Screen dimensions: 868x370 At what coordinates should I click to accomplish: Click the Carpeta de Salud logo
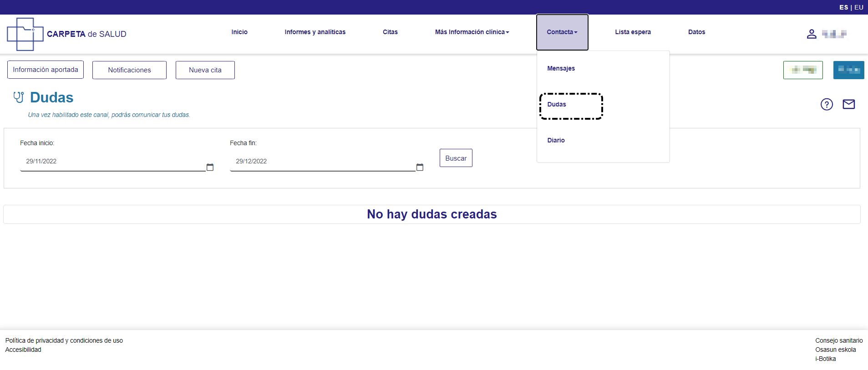click(66, 34)
